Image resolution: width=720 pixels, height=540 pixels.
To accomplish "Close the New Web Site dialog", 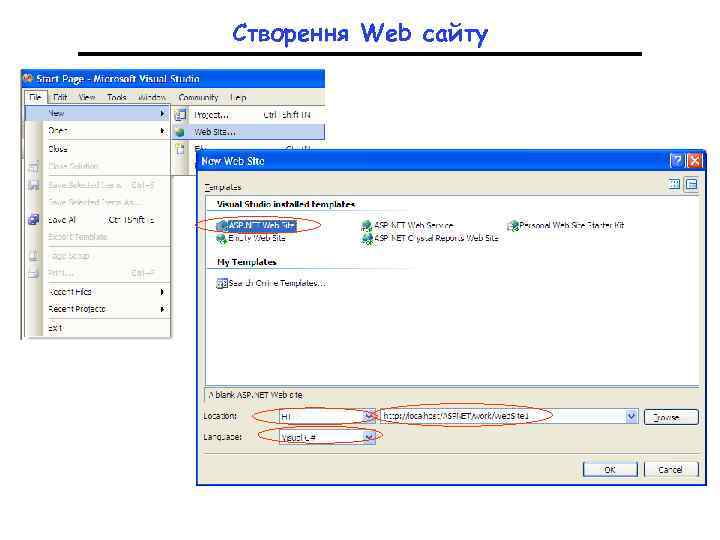I will click(694, 161).
